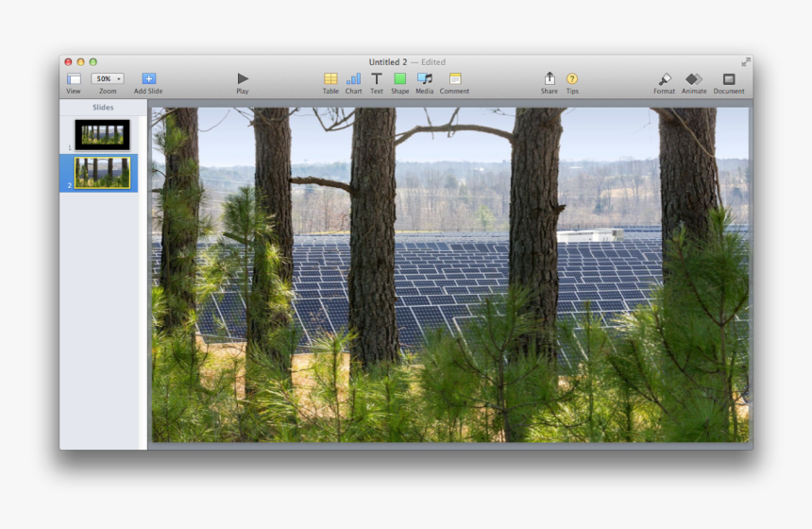Select the Shape tool
This screenshot has height=529, width=812.
[399, 79]
